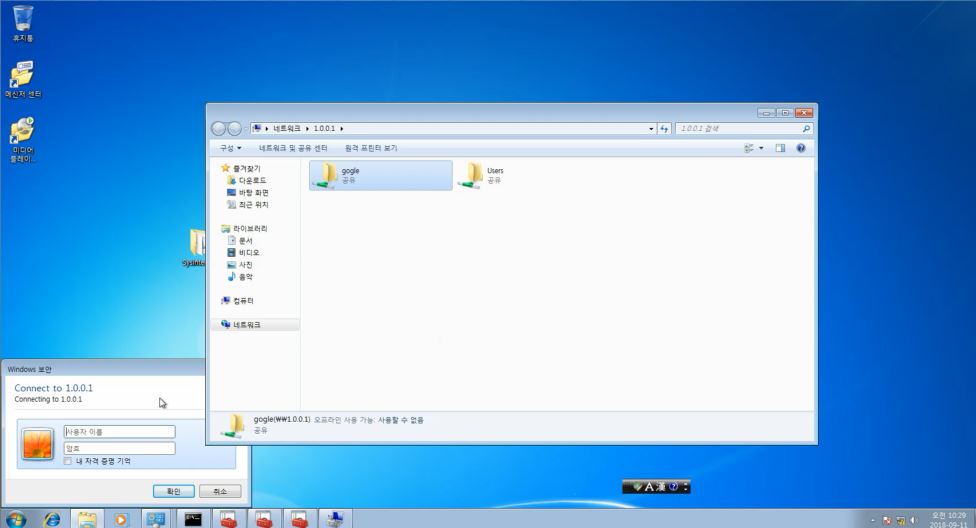Screen dimensions: 976x528
Task: Click the search magnifier icon
Action: coord(806,129)
